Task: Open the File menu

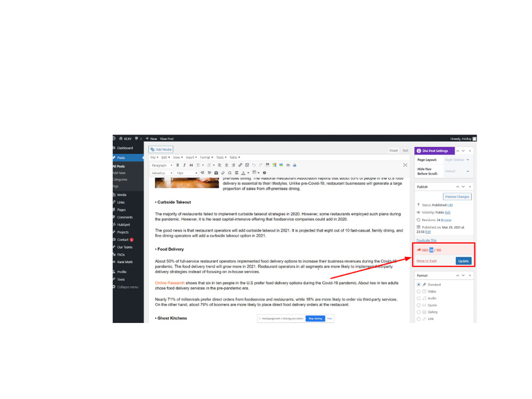Action: [154, 157]
